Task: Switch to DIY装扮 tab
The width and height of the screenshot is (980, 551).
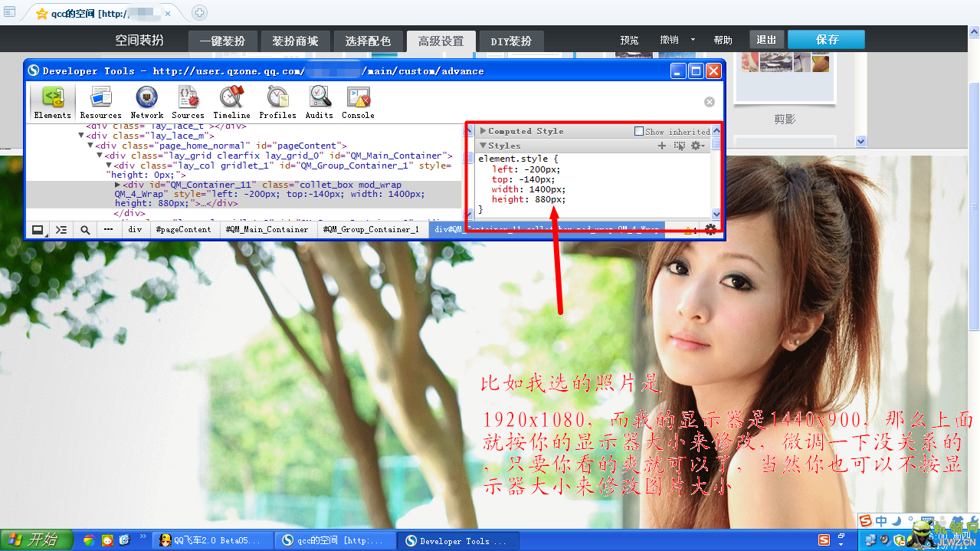Action: click(x=511, y=41)
